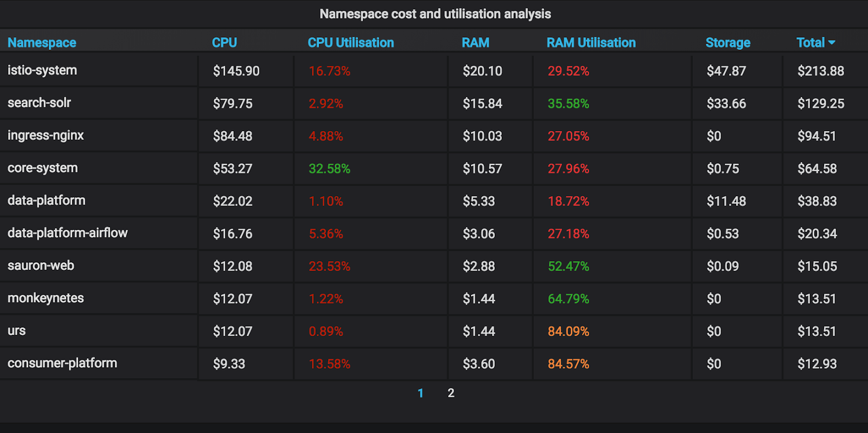This screenshot has height=433, width=868.
Task: Click the 13.58% CPU utilisation value
Action: click(x=330, y=364)
